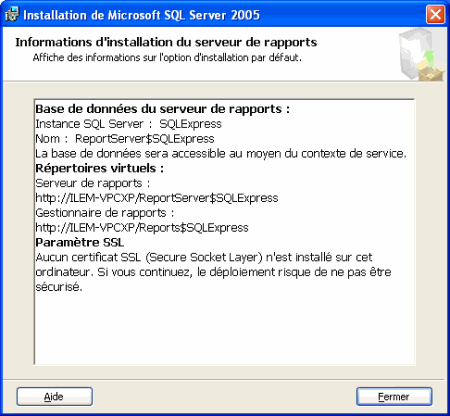Click the bold heading Base de données du serveur de rapports
The image size is (450, 416).
[x=163, y=109]
